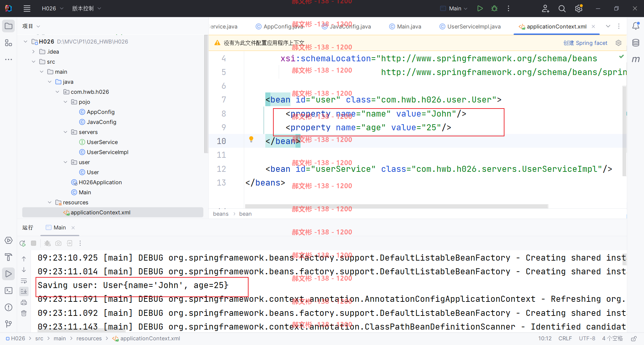This screenshot has width=644, height=345.
Task: Click the project tree vertical scrollbar
Action: pos(206,94)
